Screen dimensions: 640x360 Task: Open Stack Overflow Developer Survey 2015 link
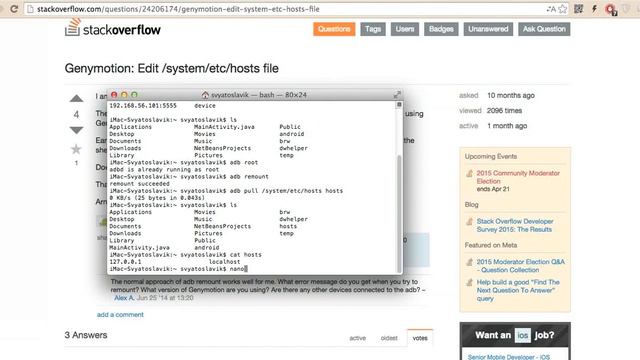pos(515,225)
